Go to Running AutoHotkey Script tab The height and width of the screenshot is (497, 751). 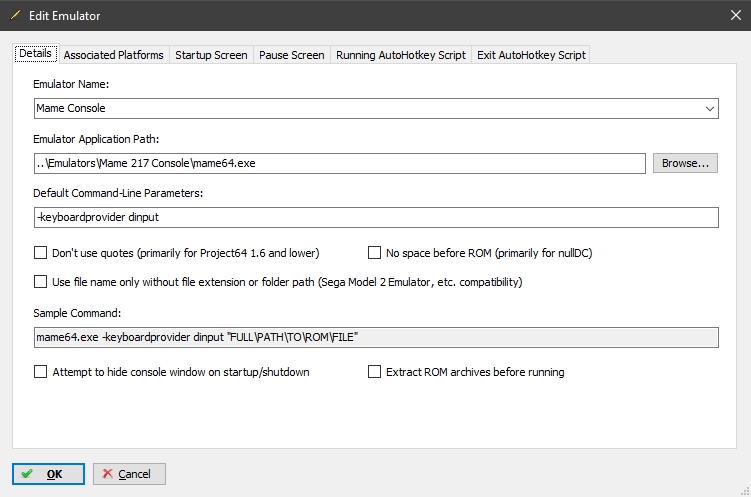(401, 55)
